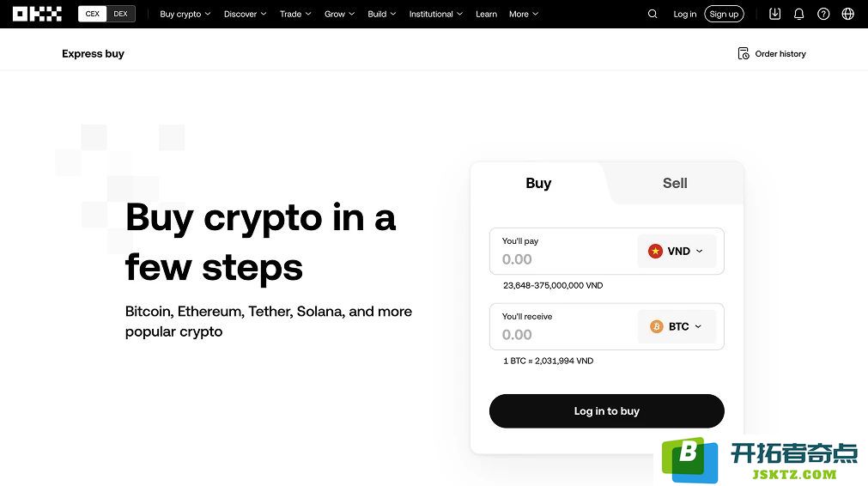Expand the BTC crypto selector
Viewport: 868px width, 486px height.
point(677,326)
